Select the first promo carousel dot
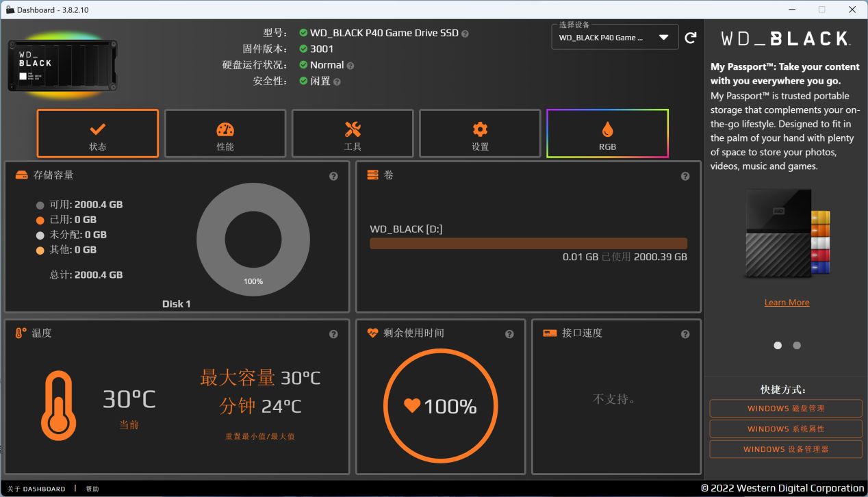This screenshot has height=497, width=868. tap(778, 346)
